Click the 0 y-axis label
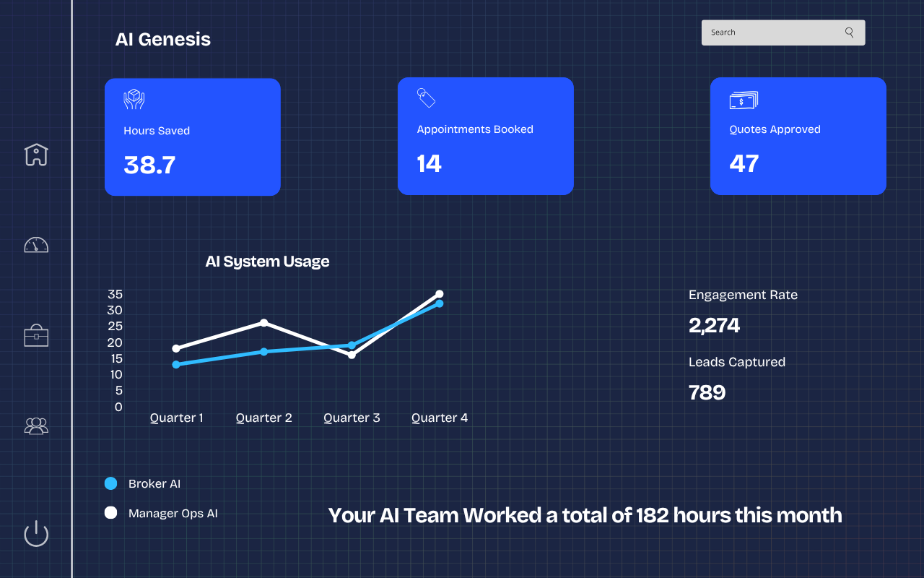This screenshot has height=578, width=924. [x=118, y=407]
